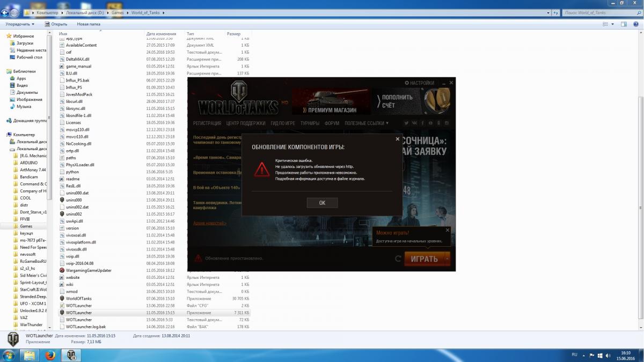Open ЦЕНТР ПОДДЕРЖКИ in the launcher
644x362 pixels.
click(246, 123)
